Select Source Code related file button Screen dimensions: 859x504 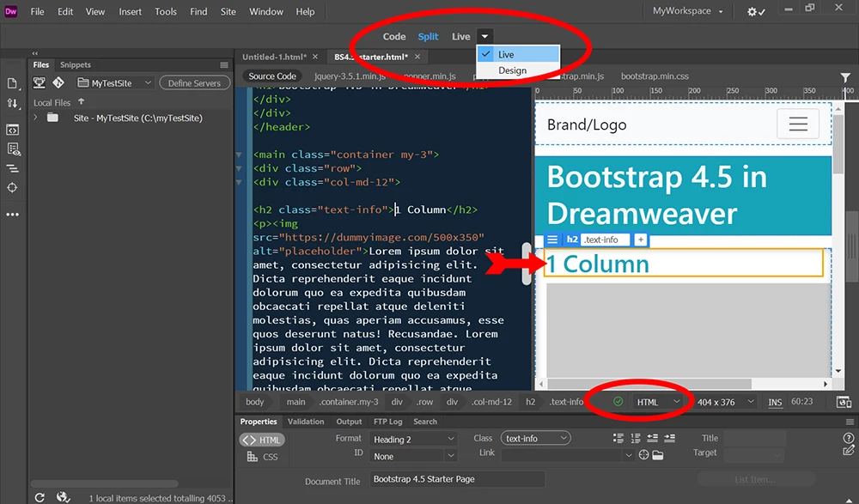point(272,76)
